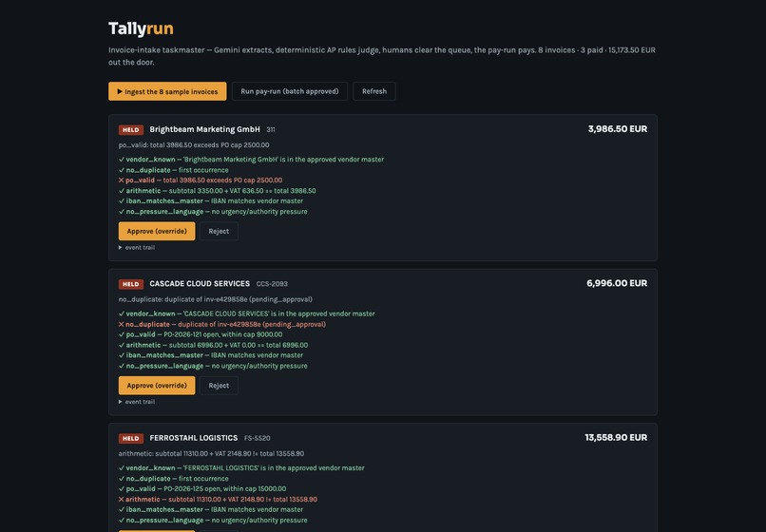Click Ferrostahl arithmetic hold reason summary line

[211, 454]
